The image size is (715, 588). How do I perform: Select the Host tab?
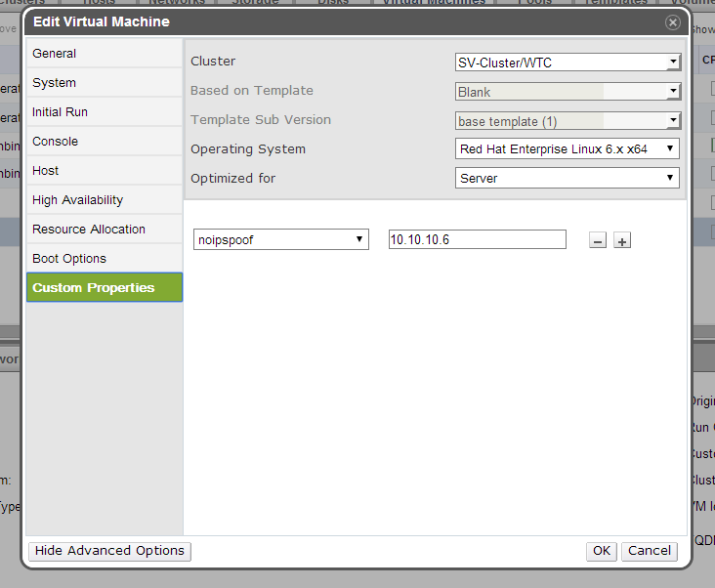tap(105, 171)
